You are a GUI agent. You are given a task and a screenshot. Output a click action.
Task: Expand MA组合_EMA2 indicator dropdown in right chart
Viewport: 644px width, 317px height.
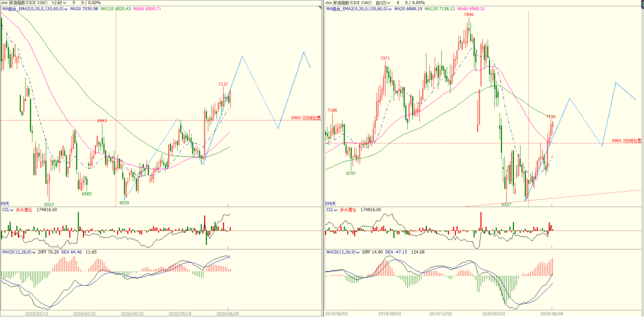pos(391,8)
